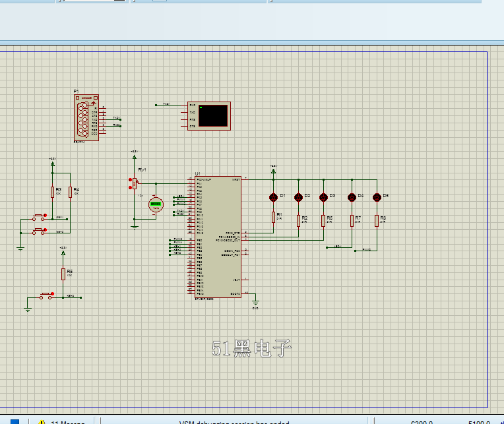This screenshot has height=424, width=504.
Task: Toggle the red latch dot on KEY1 button
Action: coord(46,216)
